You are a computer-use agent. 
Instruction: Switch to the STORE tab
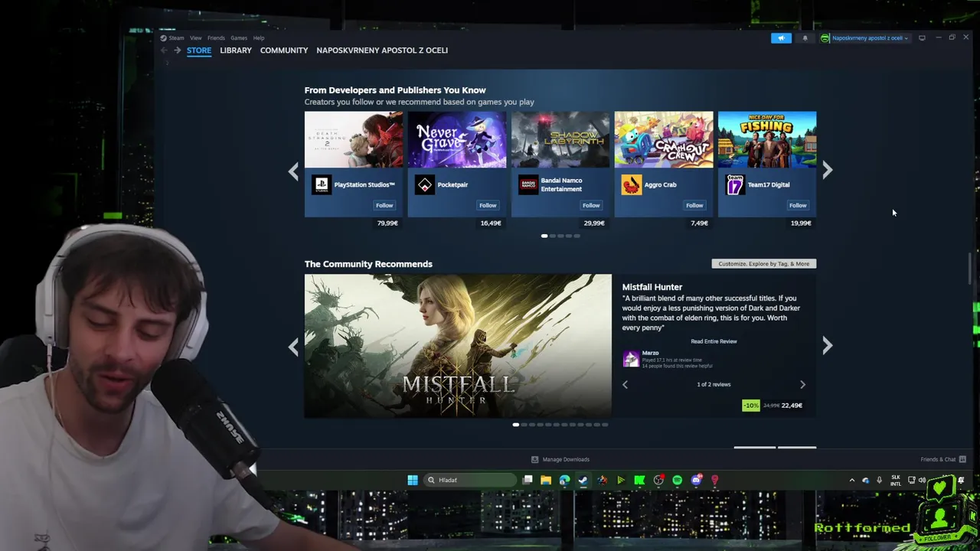(199, 51)
